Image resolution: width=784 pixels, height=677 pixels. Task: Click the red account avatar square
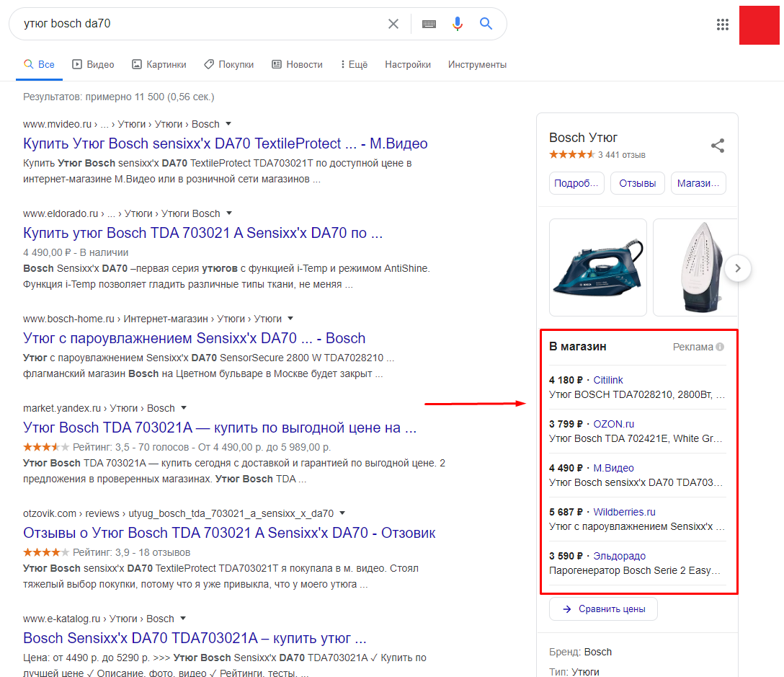759,25
